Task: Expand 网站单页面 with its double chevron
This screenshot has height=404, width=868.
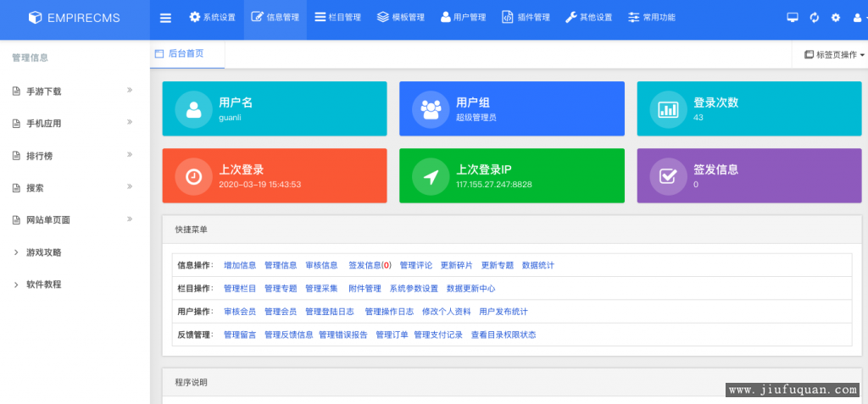Action: click(x=130, y=219)
